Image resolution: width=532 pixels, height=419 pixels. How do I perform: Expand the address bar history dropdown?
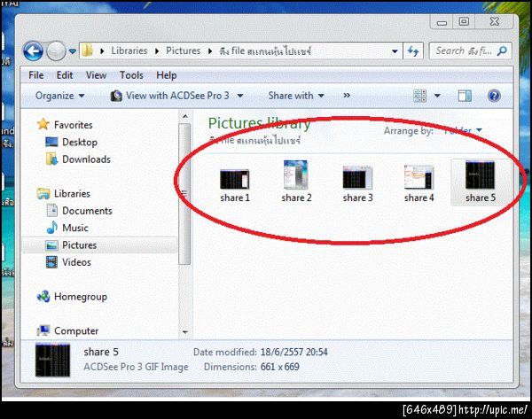point(395,51)
